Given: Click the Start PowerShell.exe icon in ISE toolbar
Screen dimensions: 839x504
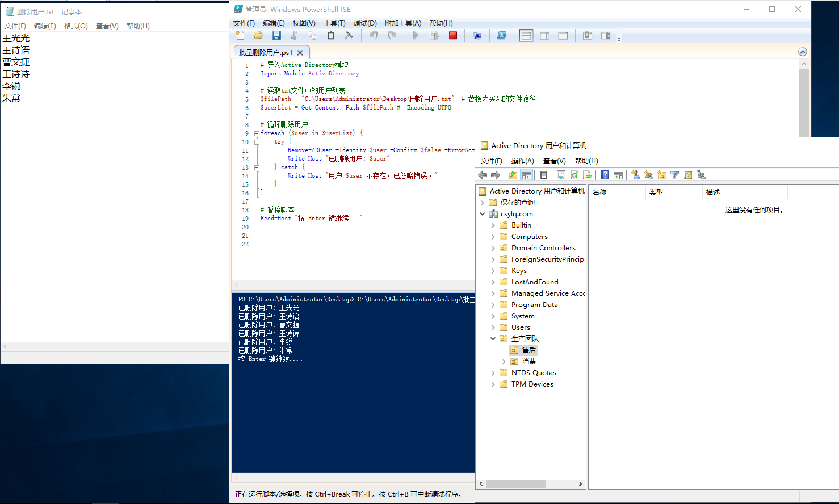Looking at the screenshot, I should coord(502,36).
